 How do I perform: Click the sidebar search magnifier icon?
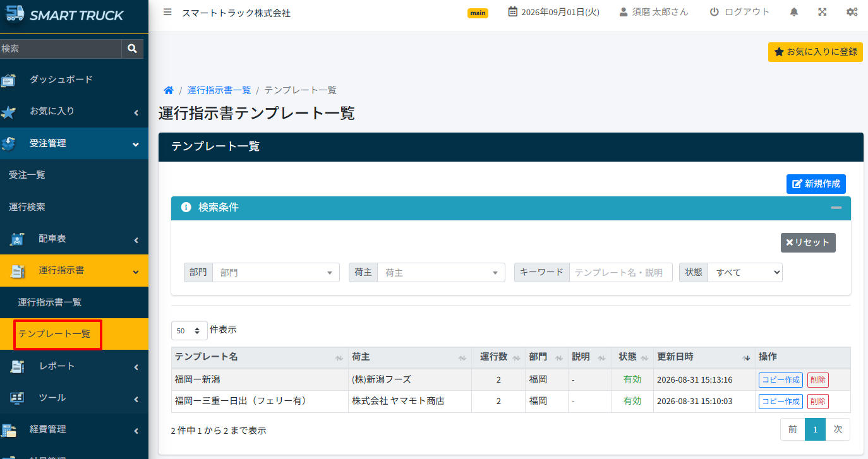coord(132,49)
